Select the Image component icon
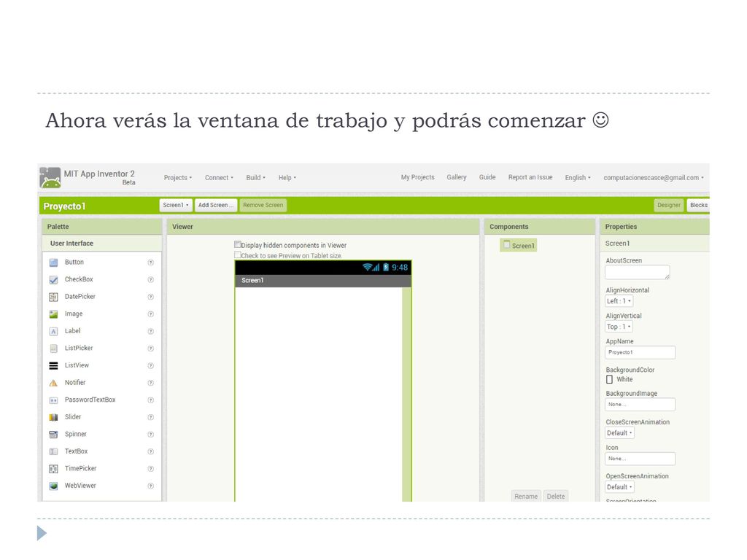 click(x=53, y=314)
